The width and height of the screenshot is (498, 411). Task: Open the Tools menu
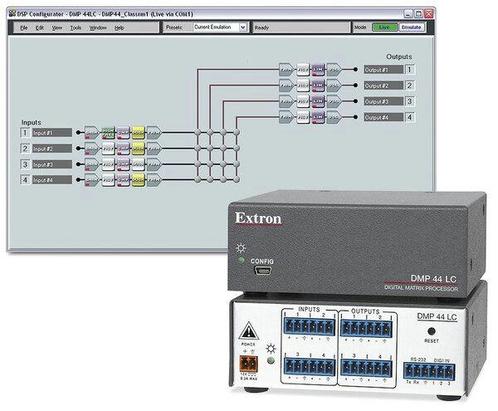[x=76, y=28]
